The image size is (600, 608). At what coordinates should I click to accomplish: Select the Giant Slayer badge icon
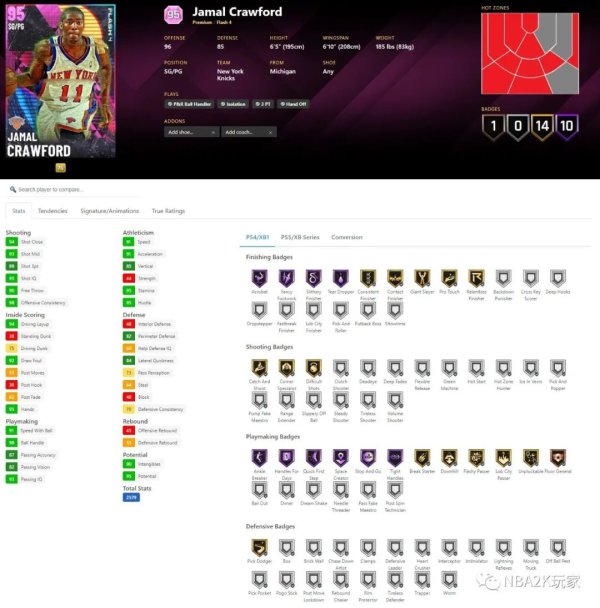pos(422,278)
